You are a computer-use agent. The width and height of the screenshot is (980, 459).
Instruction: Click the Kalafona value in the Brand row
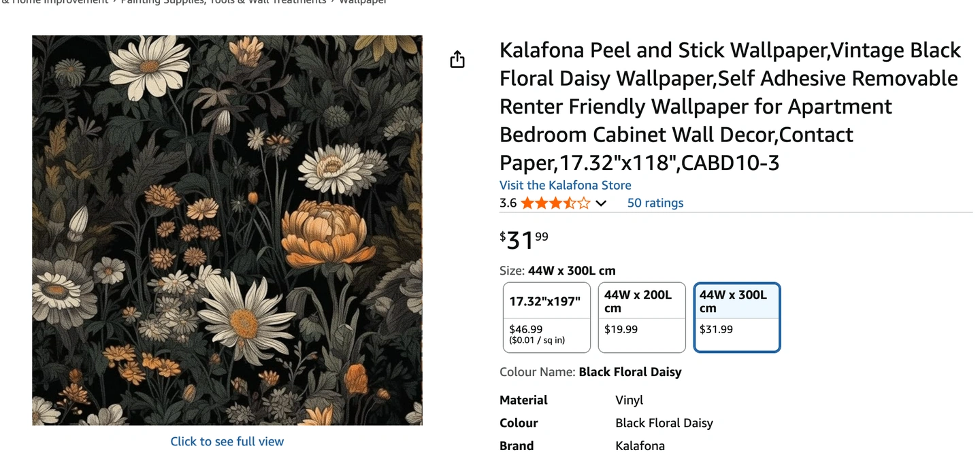click(x=640, y=446)
